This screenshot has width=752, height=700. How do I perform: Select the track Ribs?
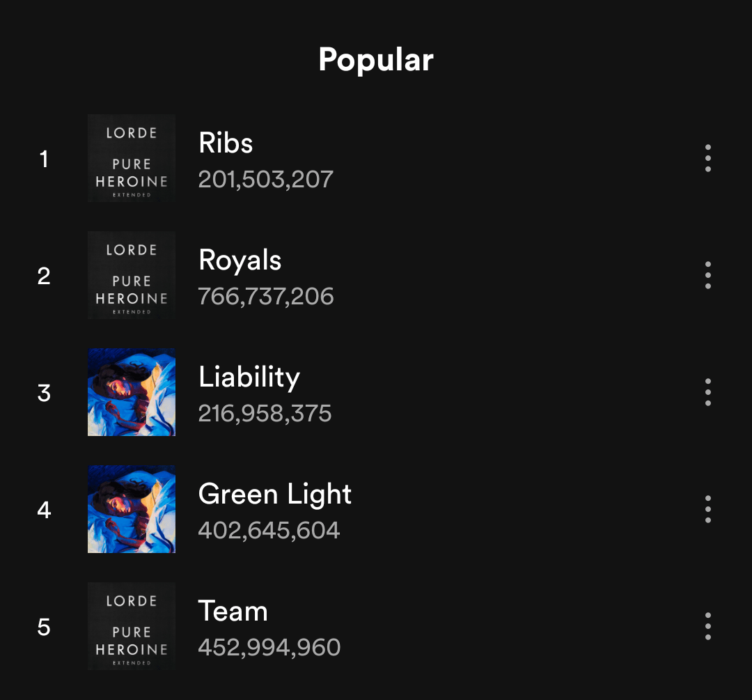tap(225, 143)
